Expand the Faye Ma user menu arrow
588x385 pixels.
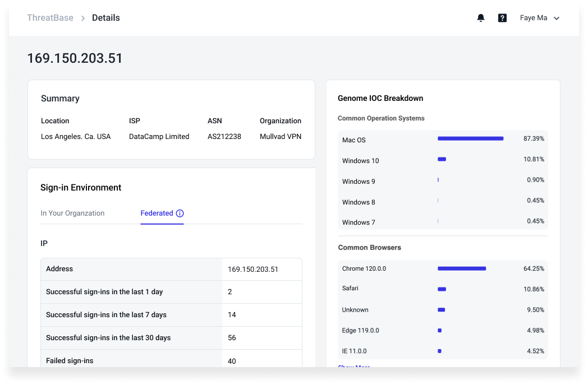point(557,18)
